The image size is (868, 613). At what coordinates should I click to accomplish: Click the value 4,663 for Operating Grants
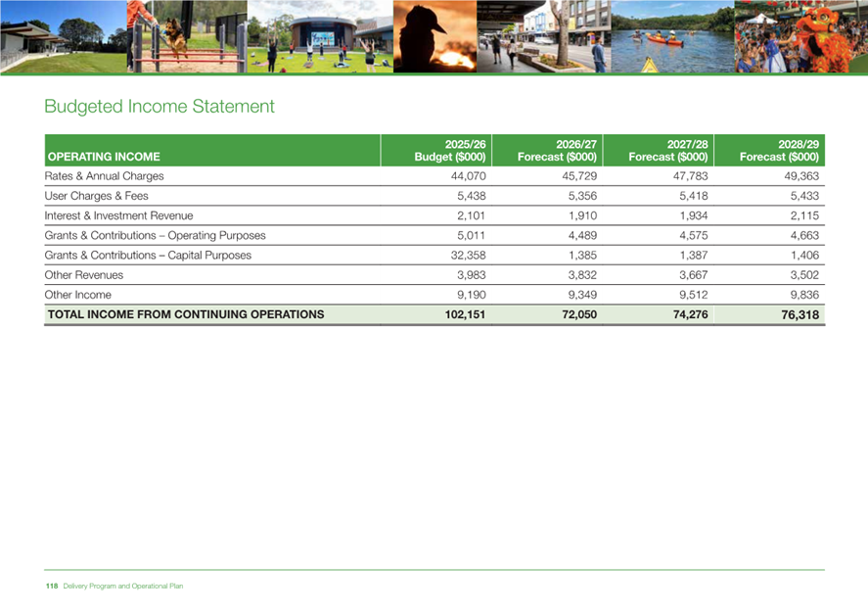(x=805, y=235)
